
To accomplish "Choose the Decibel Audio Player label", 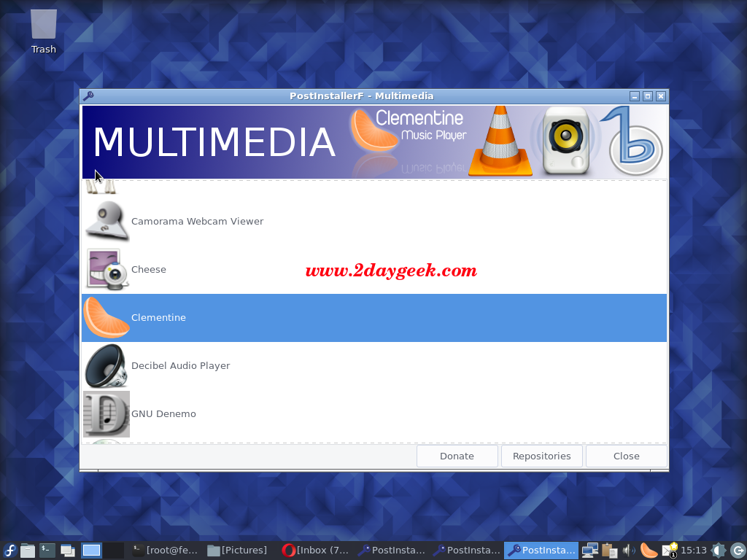I will point(181,366).
